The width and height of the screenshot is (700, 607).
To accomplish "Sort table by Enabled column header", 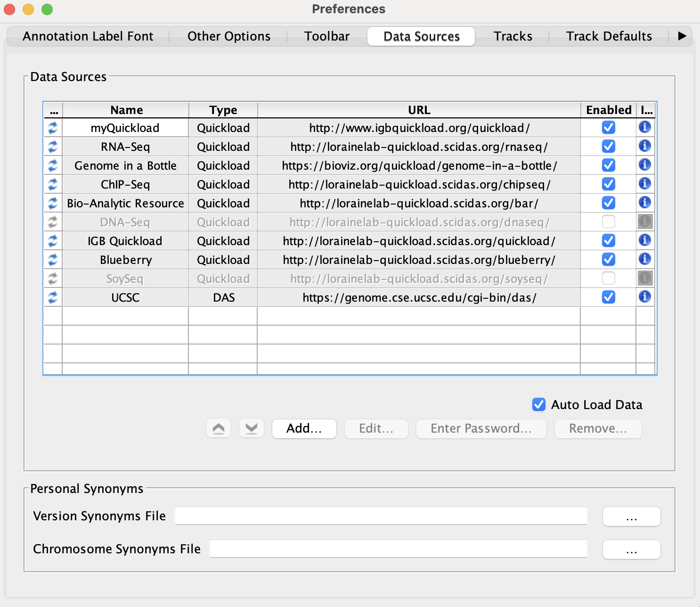I will [x=609, y=110].
